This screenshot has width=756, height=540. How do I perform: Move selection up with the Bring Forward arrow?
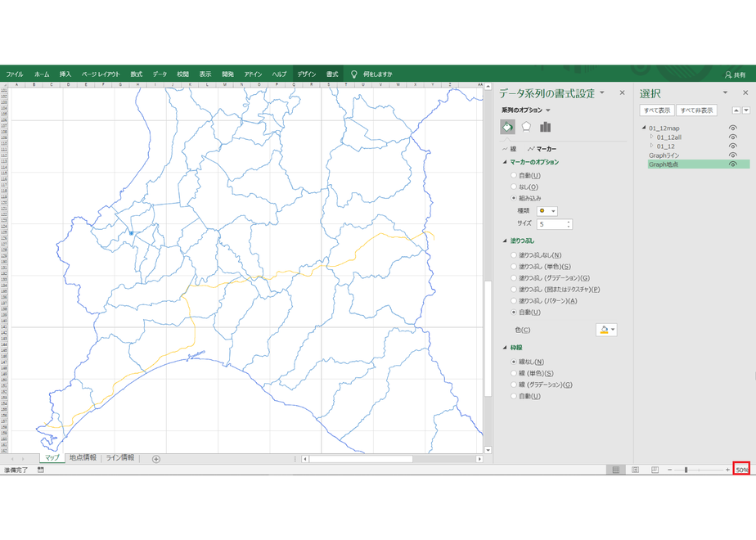click(736, 110)
